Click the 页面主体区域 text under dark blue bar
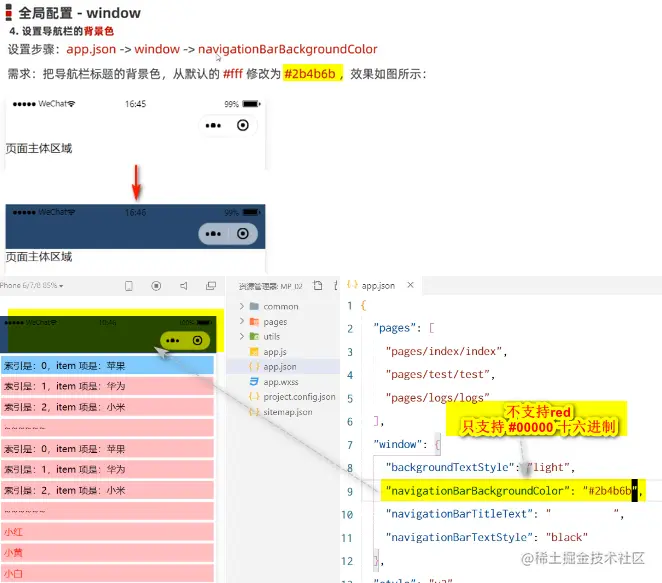The height and width of the screenshot is (583, 662). pyautogui.click(x=39, y=257)
